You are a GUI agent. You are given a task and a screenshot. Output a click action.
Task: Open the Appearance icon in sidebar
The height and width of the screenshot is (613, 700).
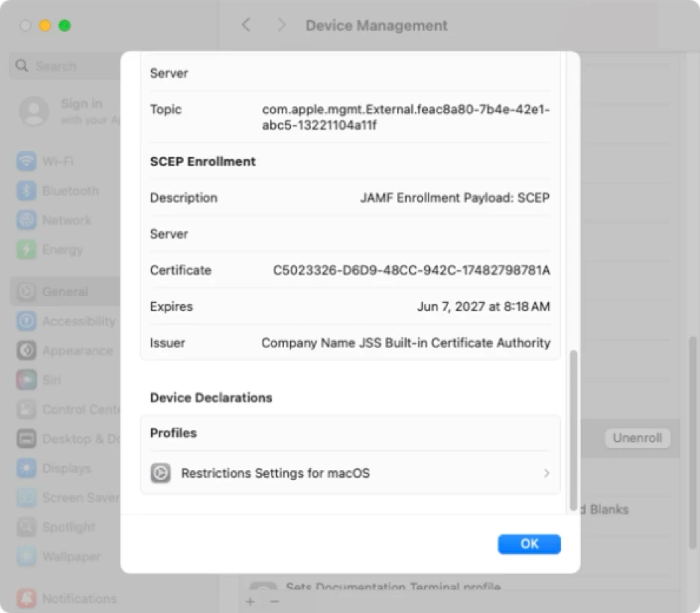coord(26,351)
